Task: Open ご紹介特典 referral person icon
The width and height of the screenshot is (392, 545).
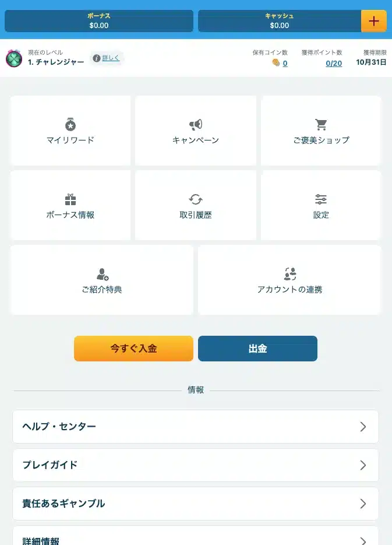Action: (x=103, y=274)
